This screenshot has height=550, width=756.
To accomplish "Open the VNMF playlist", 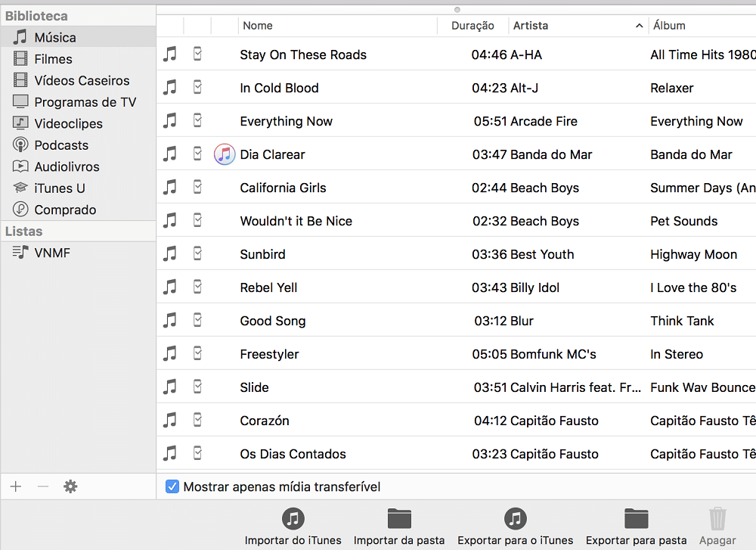I will click(78, 253).
